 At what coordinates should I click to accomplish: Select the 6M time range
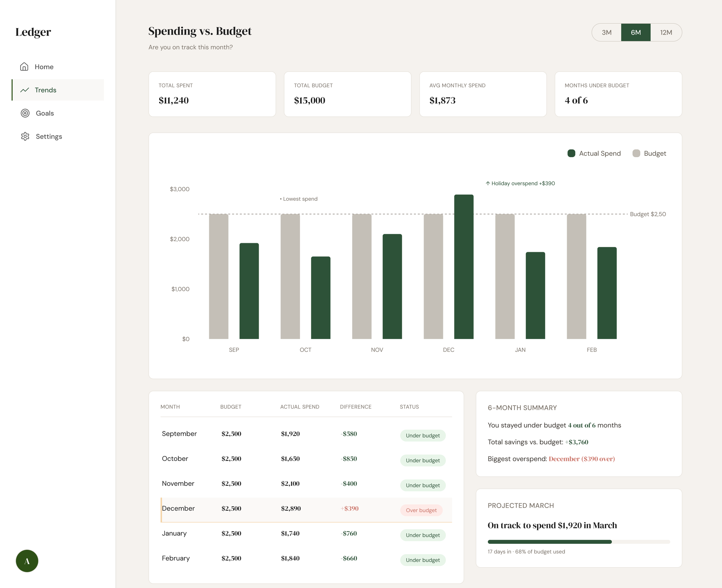[636, 33]
